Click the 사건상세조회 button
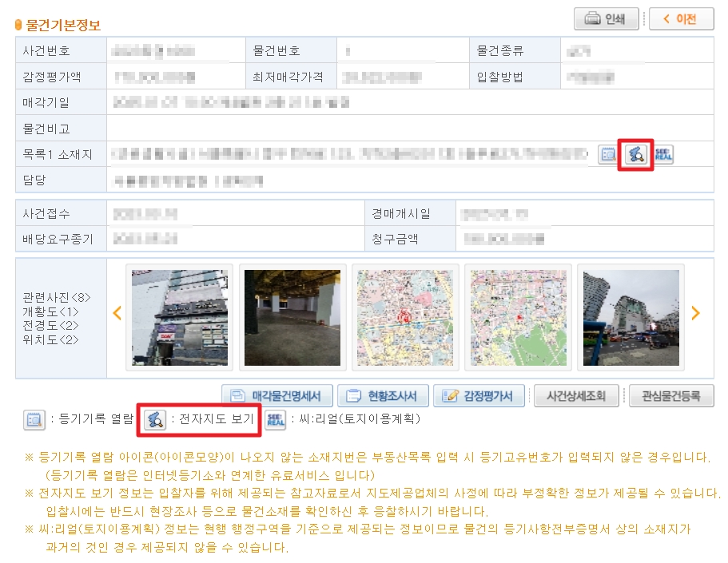The height and width of the screenshot is (563, 728). [x=576, y=395]
